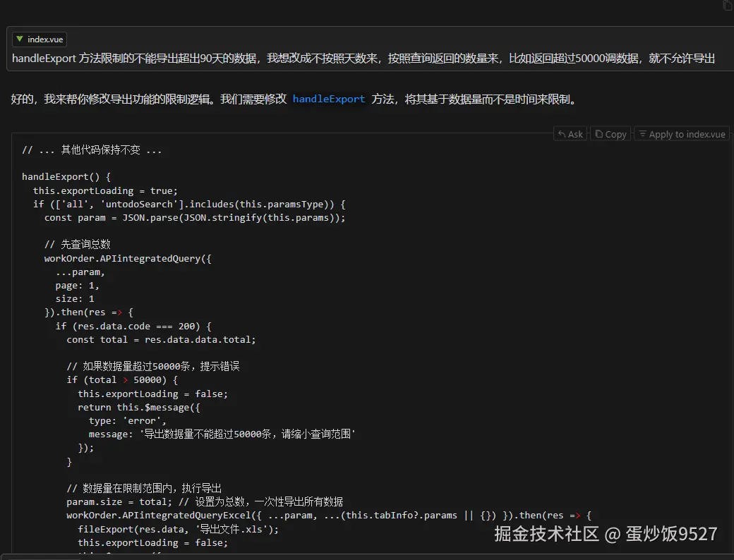Click the Ask button on code block
Viewport: 734px width, 560px height.
click(570, 134)
